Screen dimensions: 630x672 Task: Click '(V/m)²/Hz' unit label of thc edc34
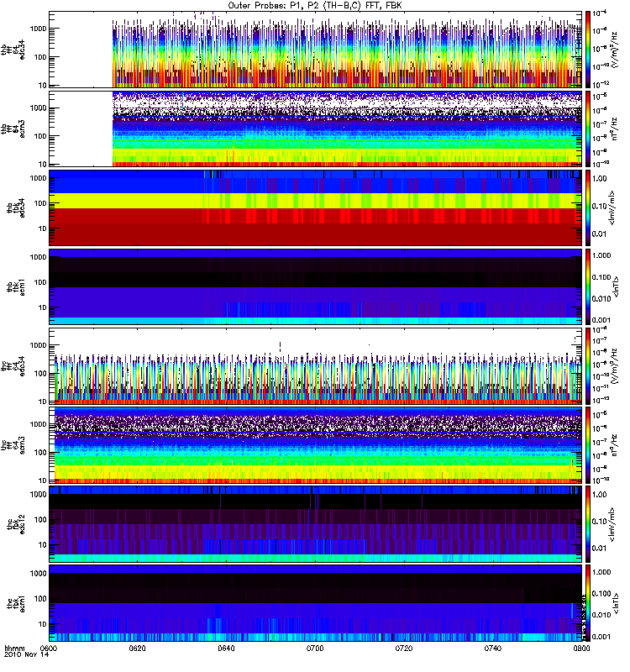click(614, 366)
